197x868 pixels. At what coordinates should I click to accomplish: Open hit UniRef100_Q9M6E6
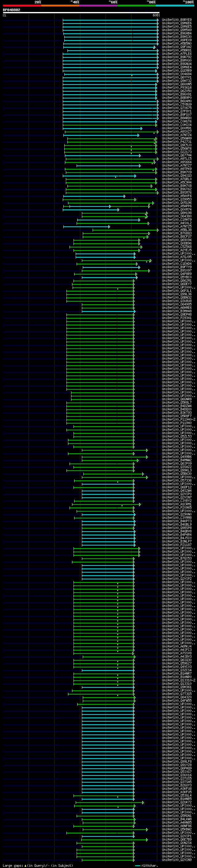point(177,23)
